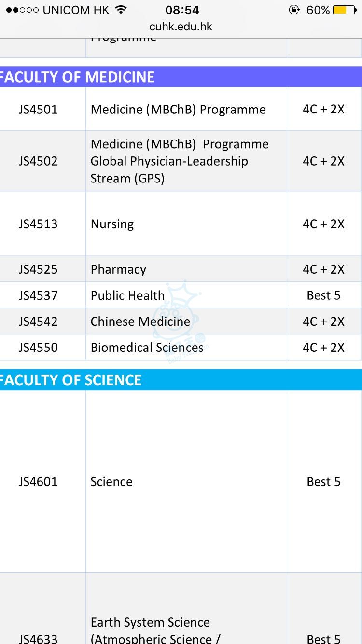Open Earth System Science programme
This screenshot has width=362, height=644.
(150, 622)
